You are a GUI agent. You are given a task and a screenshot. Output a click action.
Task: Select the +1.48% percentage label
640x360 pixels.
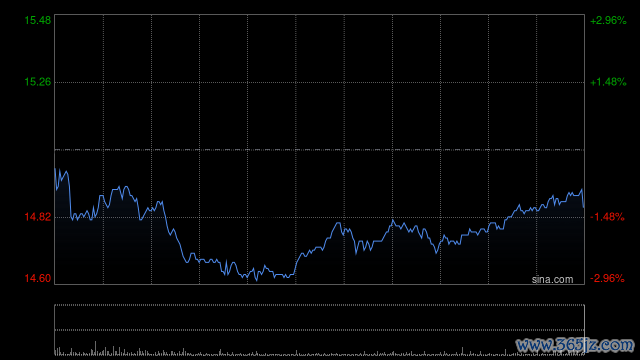[608, 82]
